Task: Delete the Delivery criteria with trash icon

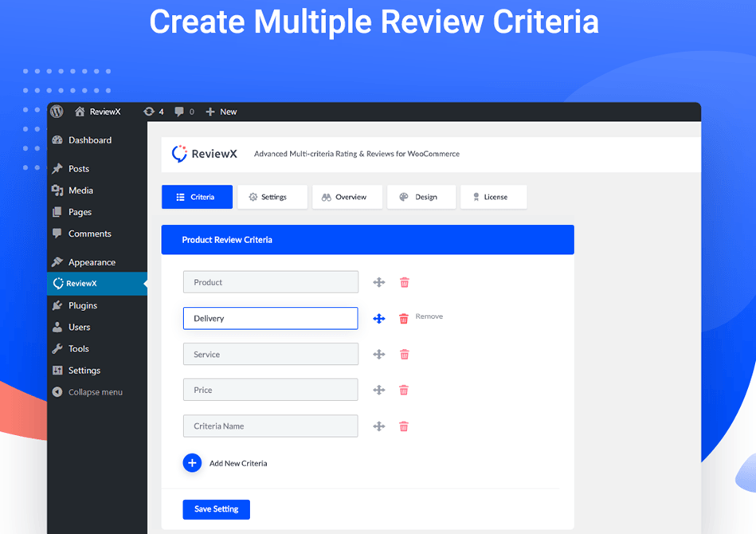Action: pyautogui.click(x=404, y=318)
